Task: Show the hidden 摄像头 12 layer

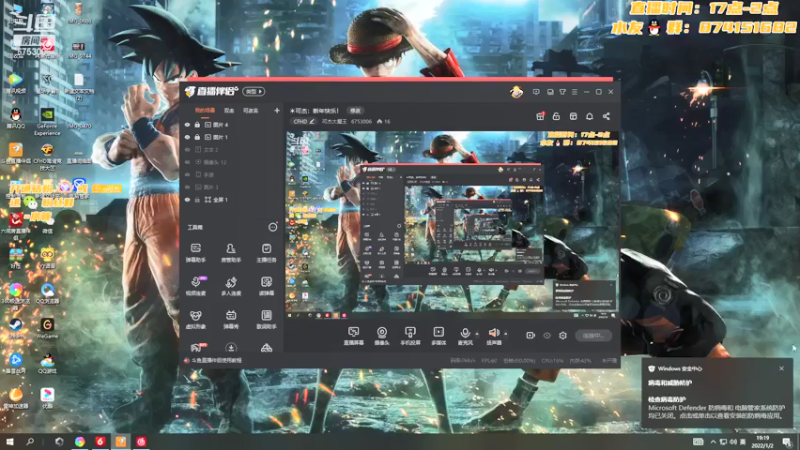Action: click(x=187, y=162)
